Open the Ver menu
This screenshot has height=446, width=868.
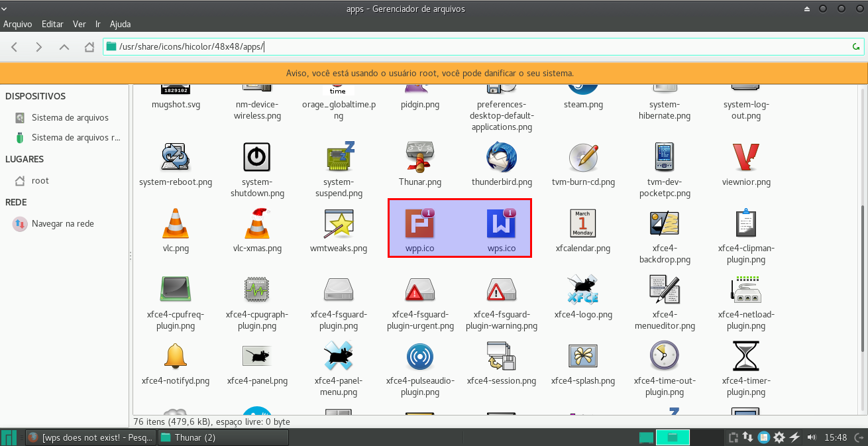click(x=80, y=24)
